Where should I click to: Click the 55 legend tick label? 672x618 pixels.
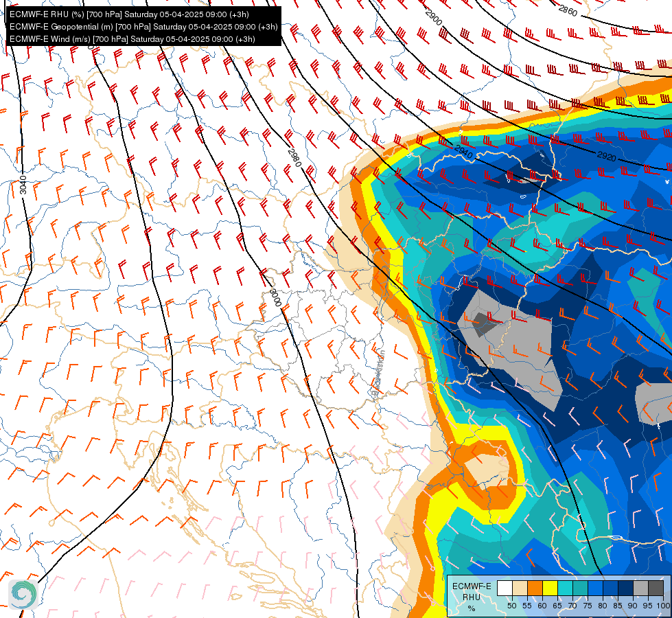point(526,606)
